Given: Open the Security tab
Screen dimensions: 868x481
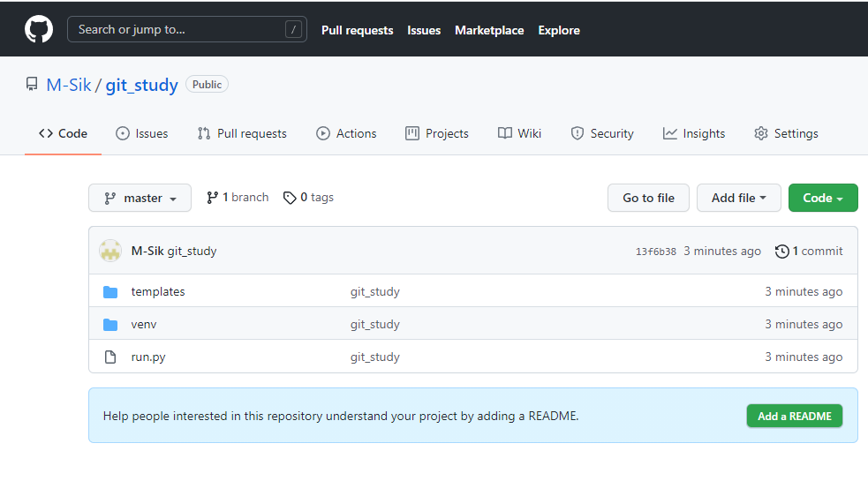Looking at the screenshot, I should (601, 133).
